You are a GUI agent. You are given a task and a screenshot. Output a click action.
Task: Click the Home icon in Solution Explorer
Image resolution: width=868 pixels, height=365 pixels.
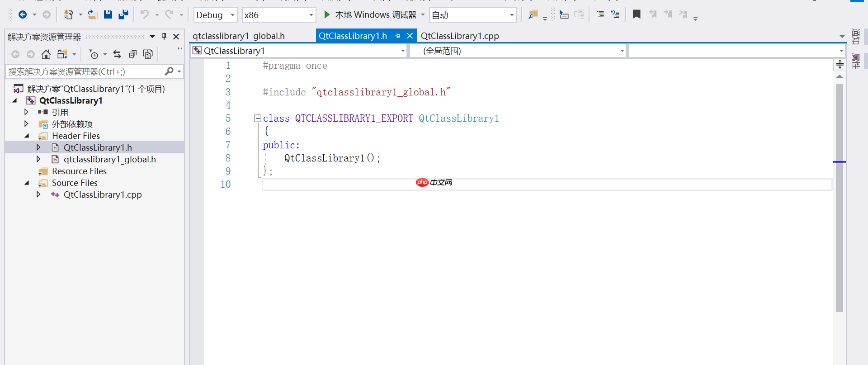pos(46,55)
